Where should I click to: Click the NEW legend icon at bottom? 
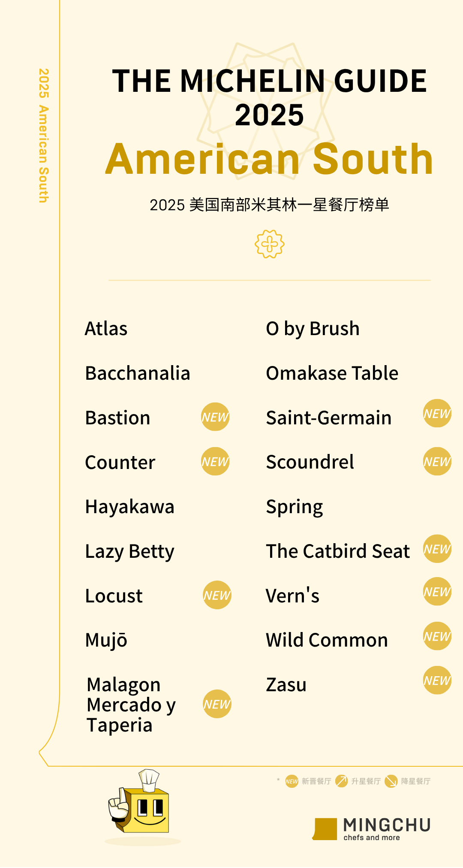click(292, 781)
